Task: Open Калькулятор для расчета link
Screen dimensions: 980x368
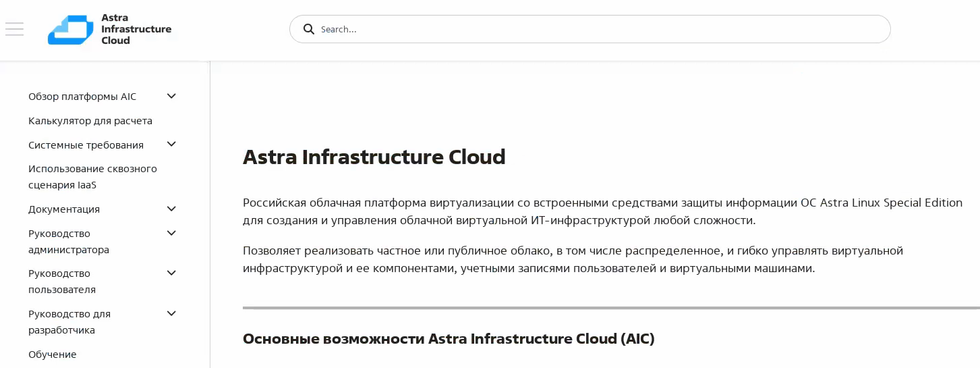Action: point(90,121)
